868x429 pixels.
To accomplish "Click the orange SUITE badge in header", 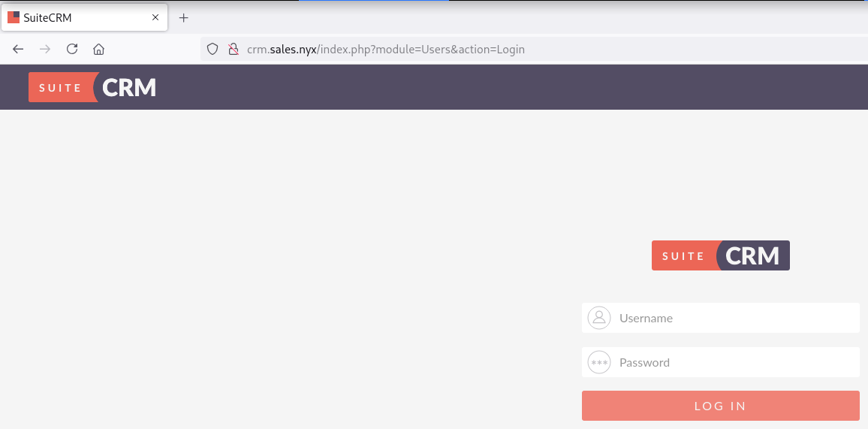I will pos(60,88).
